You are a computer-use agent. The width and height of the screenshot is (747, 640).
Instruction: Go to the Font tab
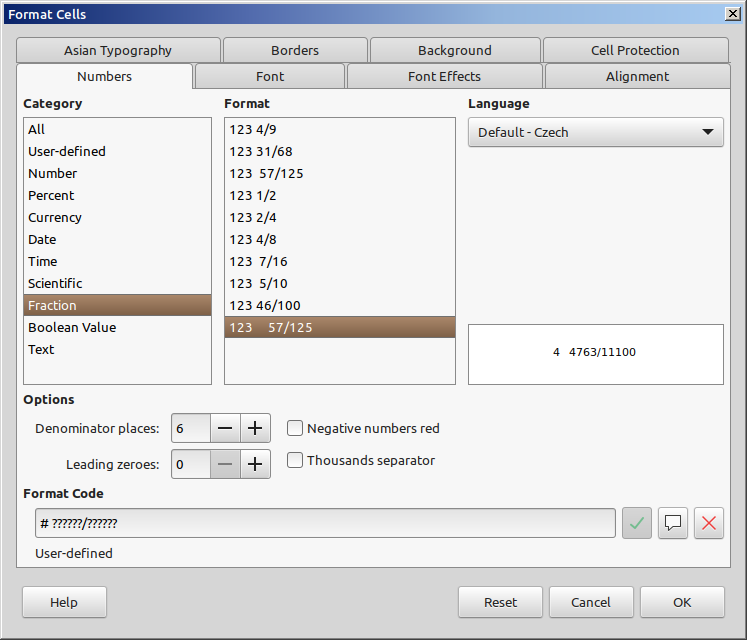pyautogui.click(x=270, y=76)
